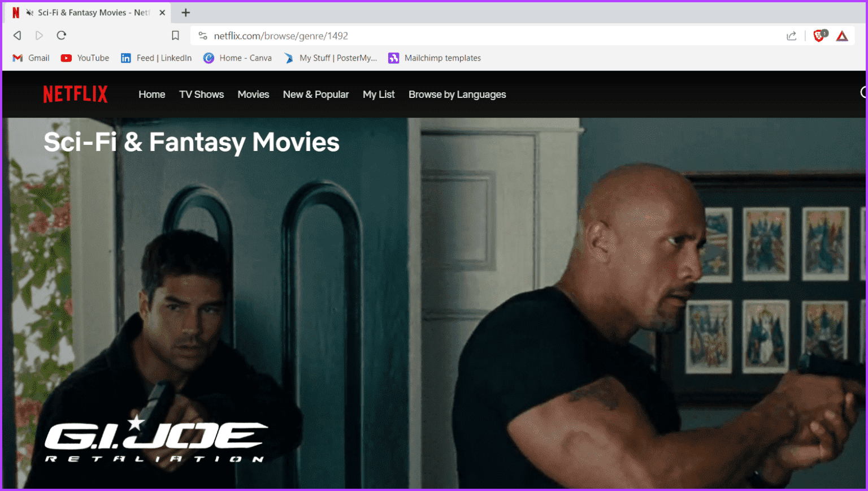The height and width of the screenshot is (491, 868).
Task: Reload the page with refresh icon
Action: (62, 36)
